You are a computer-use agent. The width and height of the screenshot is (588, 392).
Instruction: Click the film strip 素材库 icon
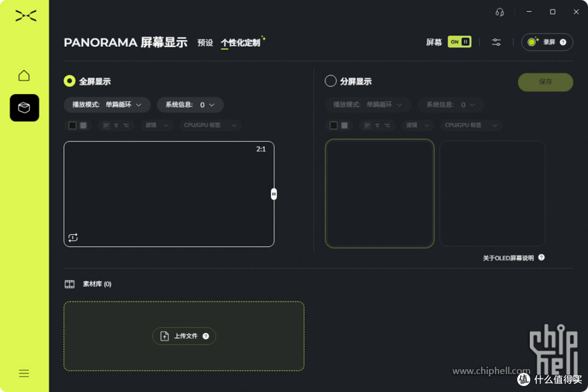[69, 284]
